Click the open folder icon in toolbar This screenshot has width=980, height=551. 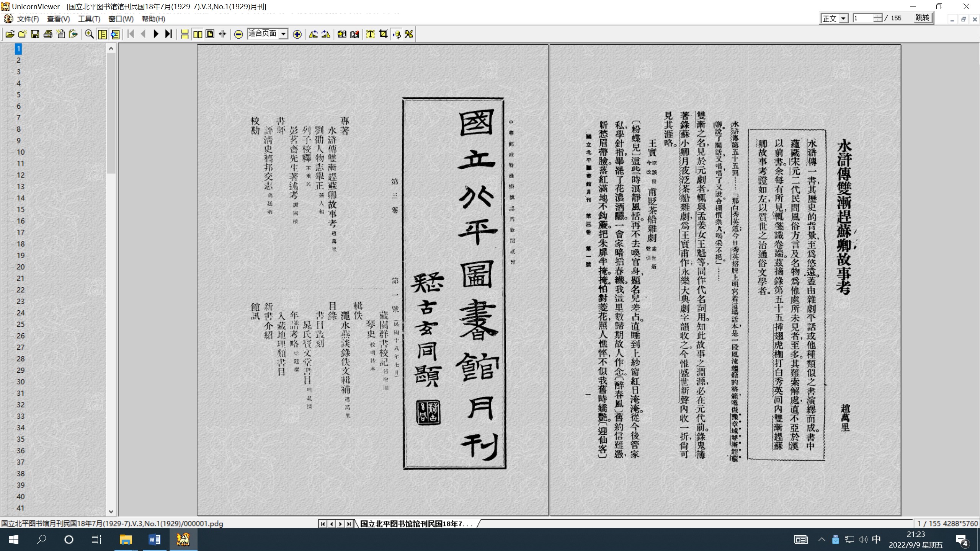10,34
